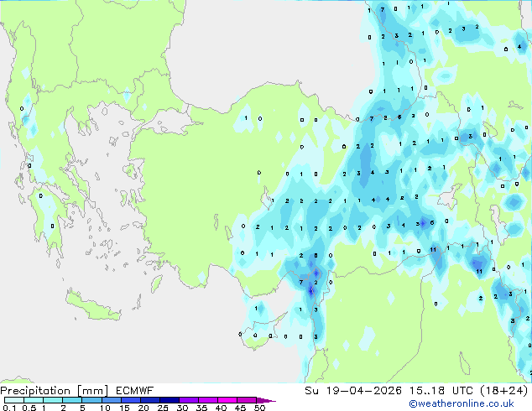Click the 'Precipitation' title text

click(35, 391)
